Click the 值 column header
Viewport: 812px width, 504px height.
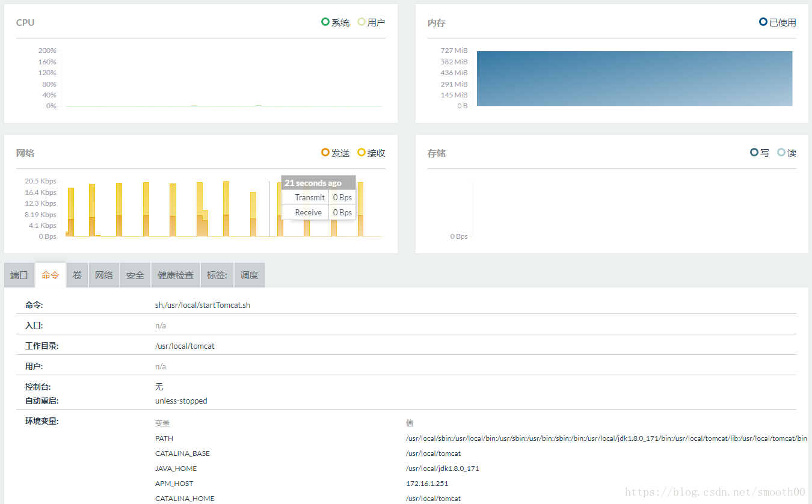click(x=410, y=423)
